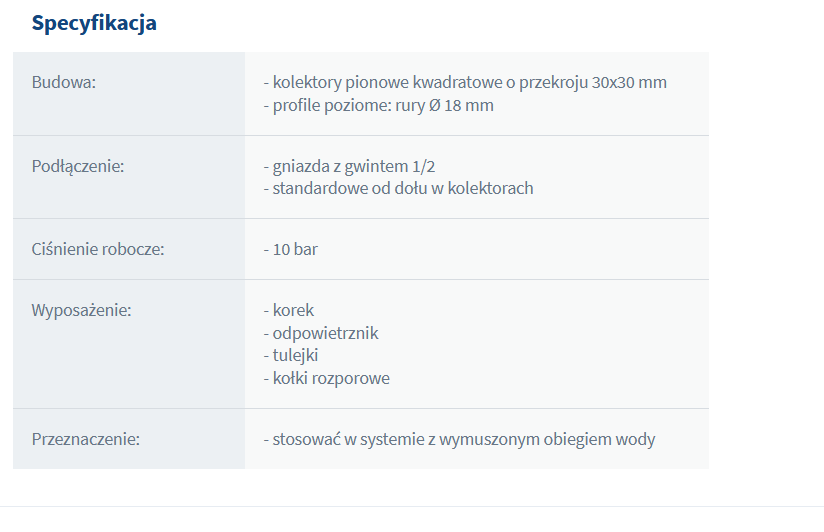Click the Ciśnienie robocze row label
Screen dimensions: 824x532
[x=98, y=249]
